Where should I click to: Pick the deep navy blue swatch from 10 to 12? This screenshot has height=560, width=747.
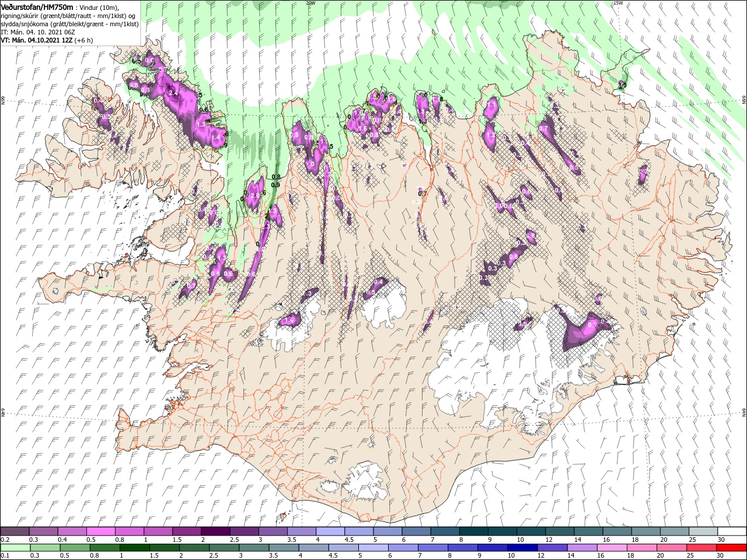tap(523, 547)
